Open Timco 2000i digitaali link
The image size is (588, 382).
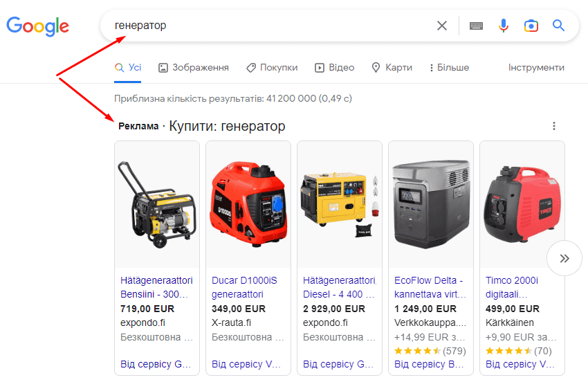[x=512, y=287]
